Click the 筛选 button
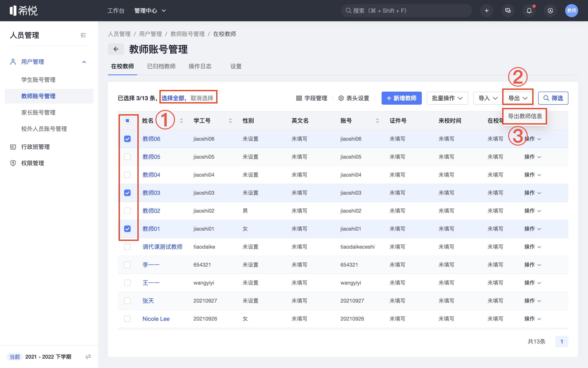 [x=553, y=98]
